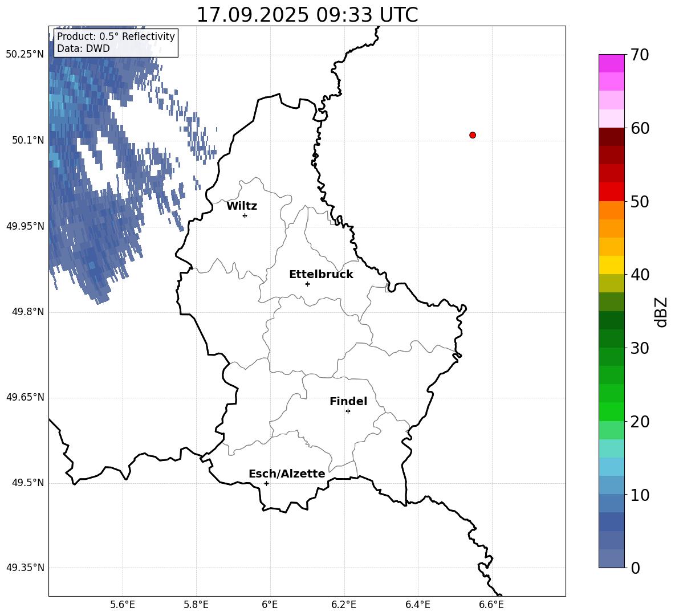Click the 5.8°E longitude label
675x616 pixels.
(196, 605)
